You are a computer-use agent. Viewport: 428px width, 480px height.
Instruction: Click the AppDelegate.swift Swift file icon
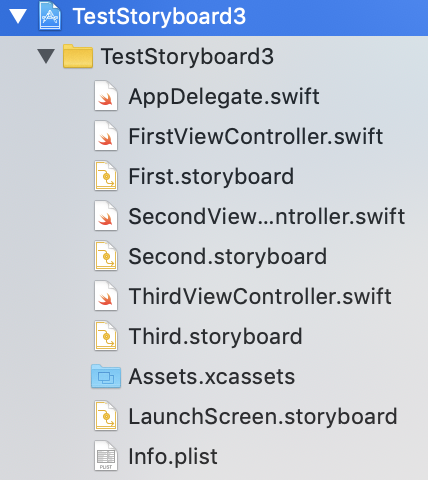click(x=106, y=96)
